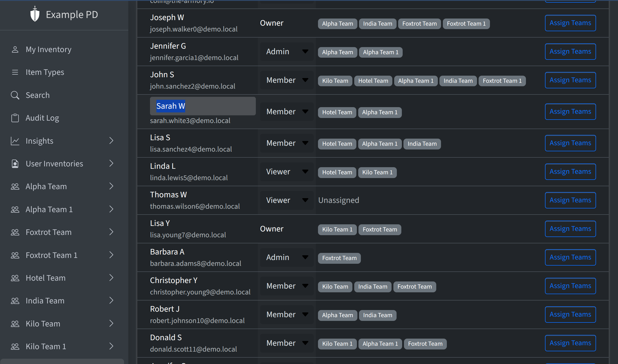Click the Example PD shield logo icon
Viewport: 618px width, 364px height.
pos(35,14)
